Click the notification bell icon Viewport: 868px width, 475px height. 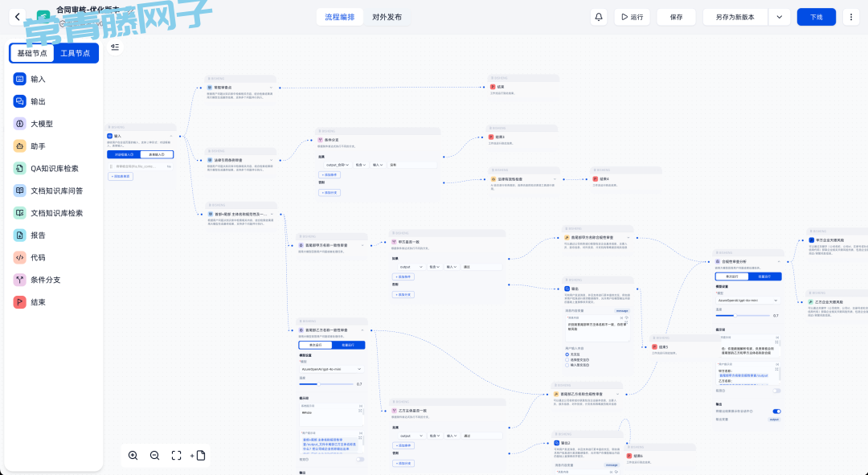click(599, 17)
